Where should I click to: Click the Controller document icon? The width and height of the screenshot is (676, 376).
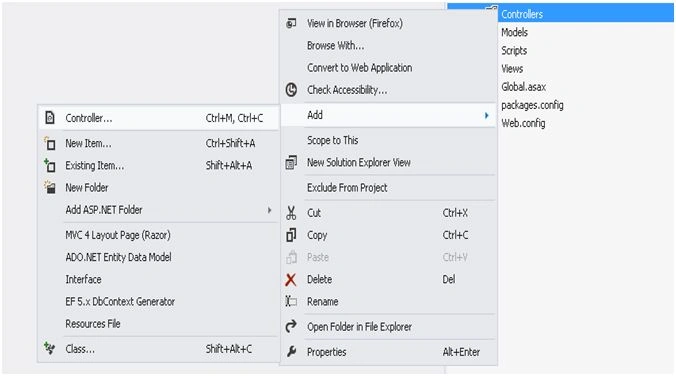point(50,117)
